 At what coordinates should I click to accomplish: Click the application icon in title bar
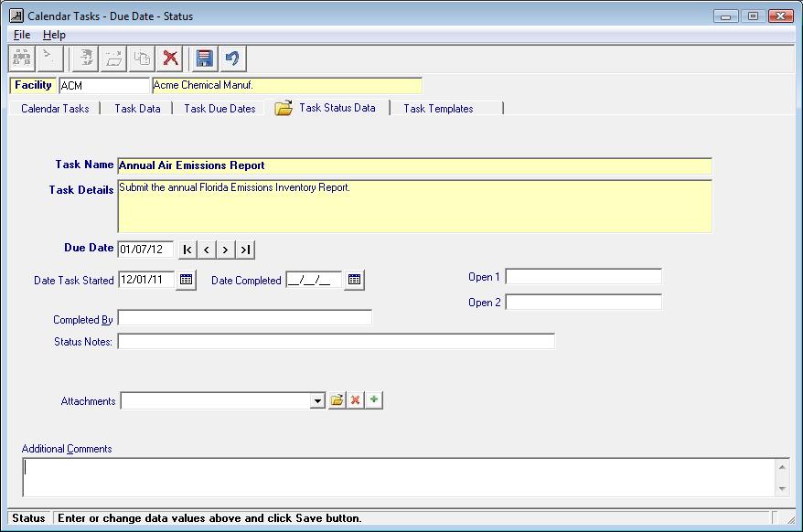16,16
